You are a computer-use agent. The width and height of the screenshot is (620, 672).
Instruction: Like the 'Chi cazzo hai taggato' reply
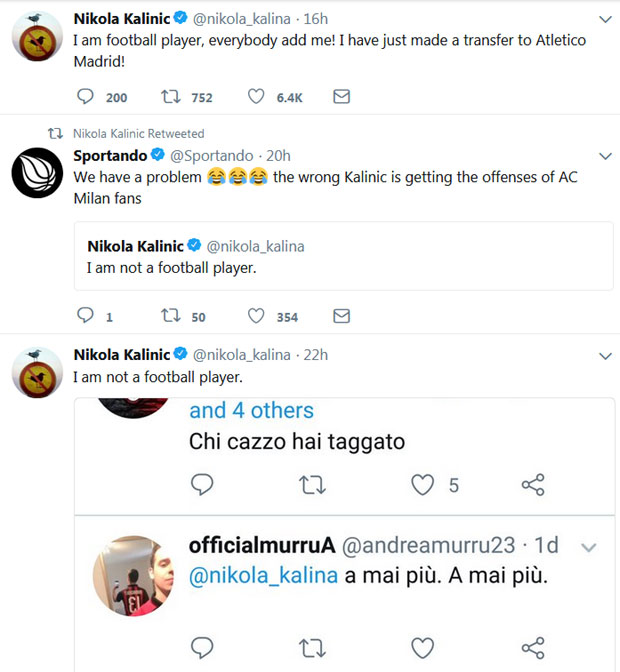point(424,485)
